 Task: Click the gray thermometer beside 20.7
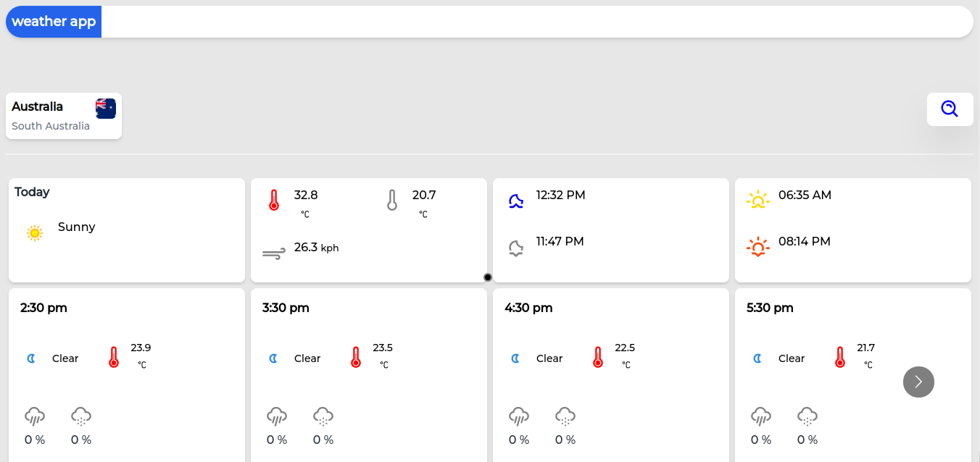(x=392, y=201)
